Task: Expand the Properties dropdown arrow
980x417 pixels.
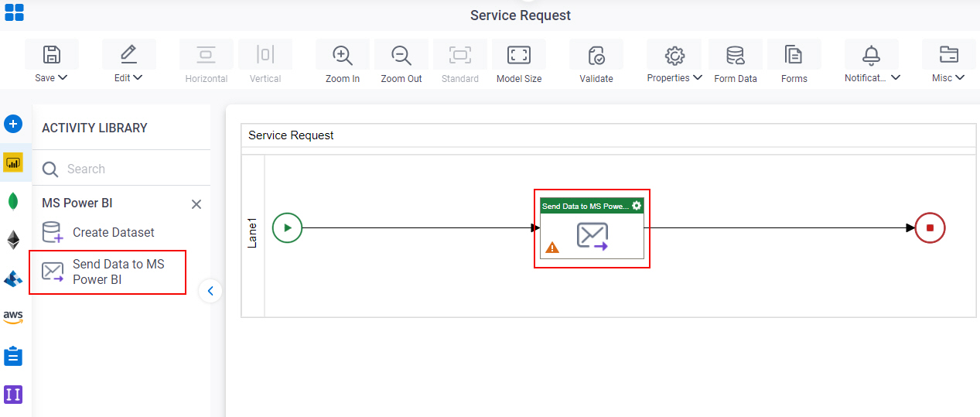Action: coord(698,77)
